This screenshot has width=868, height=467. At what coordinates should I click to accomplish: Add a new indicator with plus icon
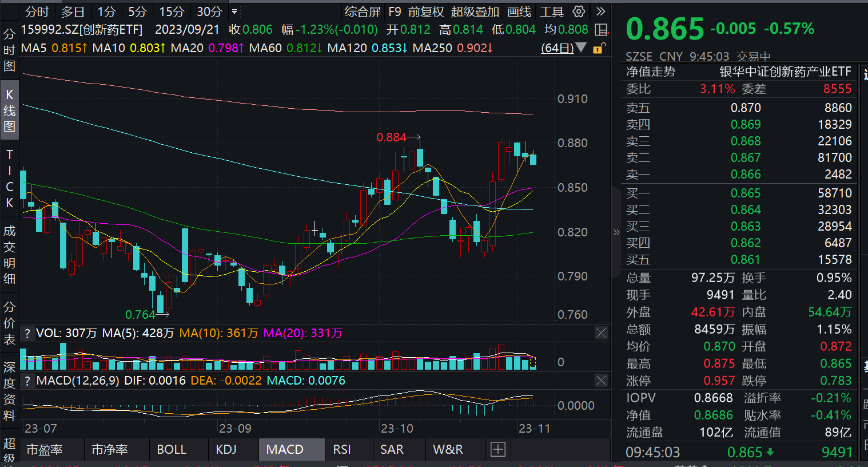tap(498, 450)
